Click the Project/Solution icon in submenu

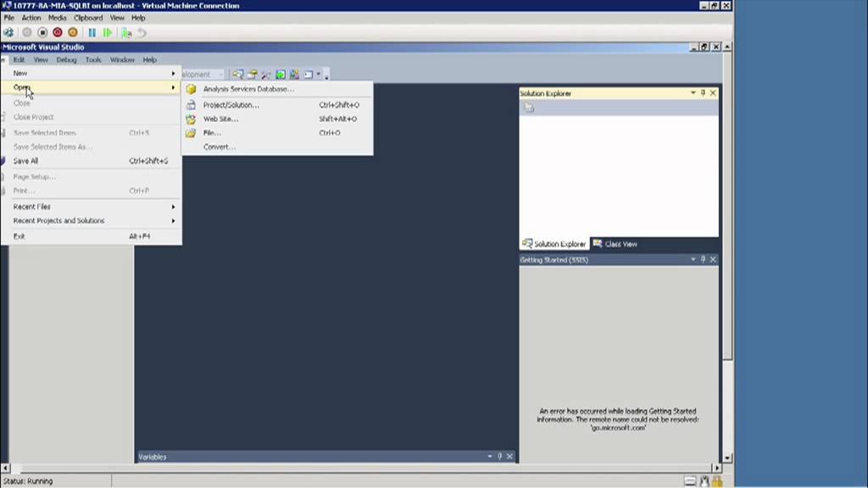coord(191,105)
